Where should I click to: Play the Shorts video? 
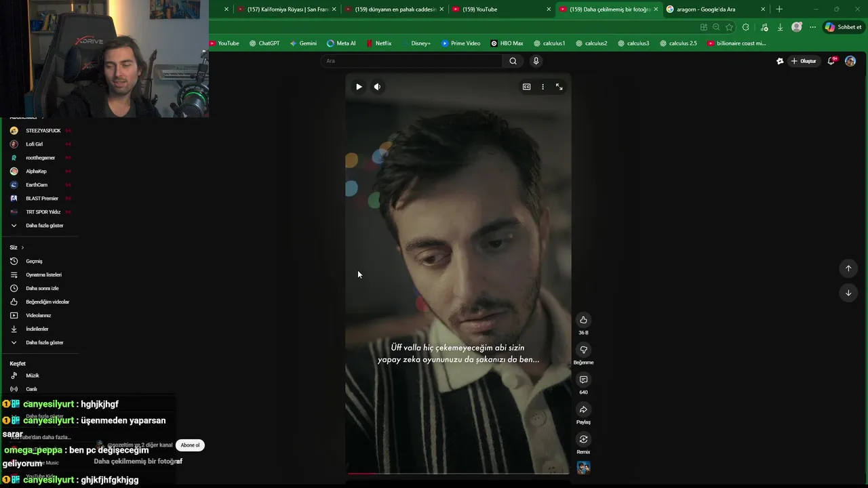359,87
